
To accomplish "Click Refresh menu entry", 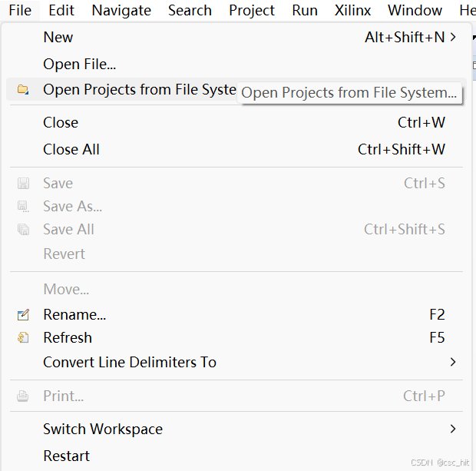I will tap(68, 337).
